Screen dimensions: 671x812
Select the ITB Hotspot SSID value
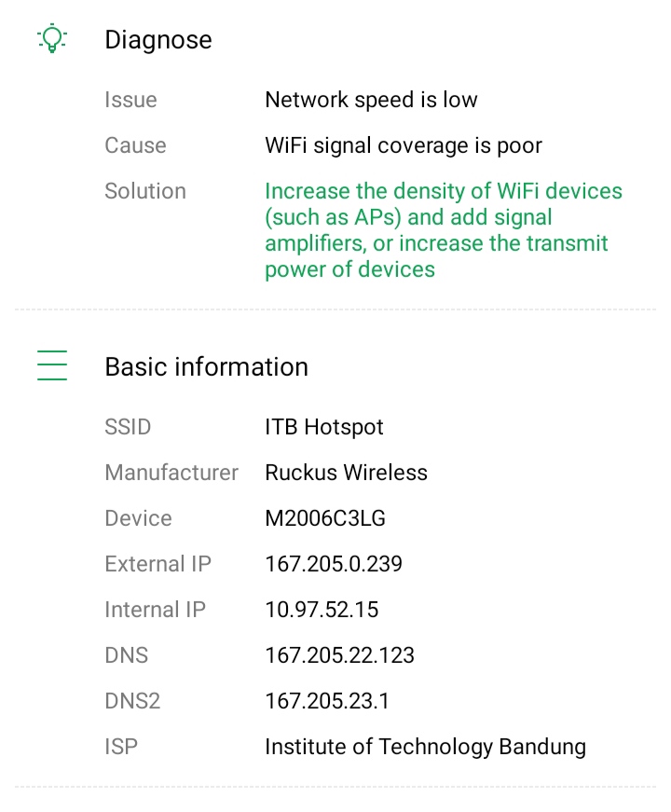pos(324,427)
